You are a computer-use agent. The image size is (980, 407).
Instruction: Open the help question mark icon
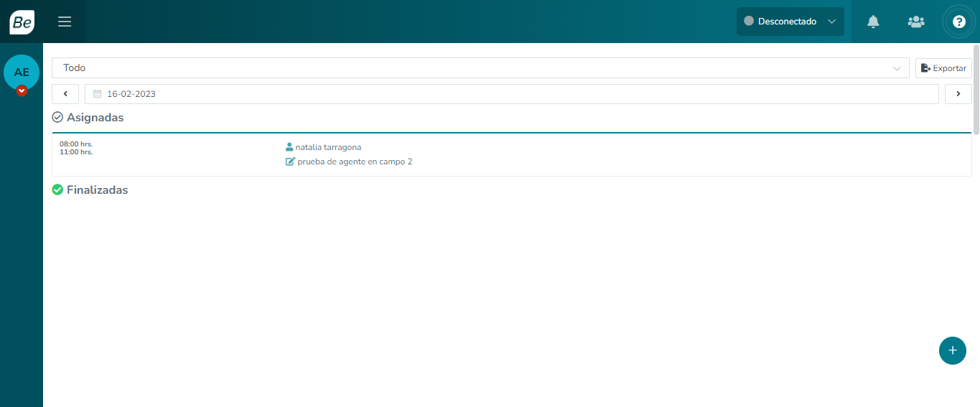coord(958,22)
